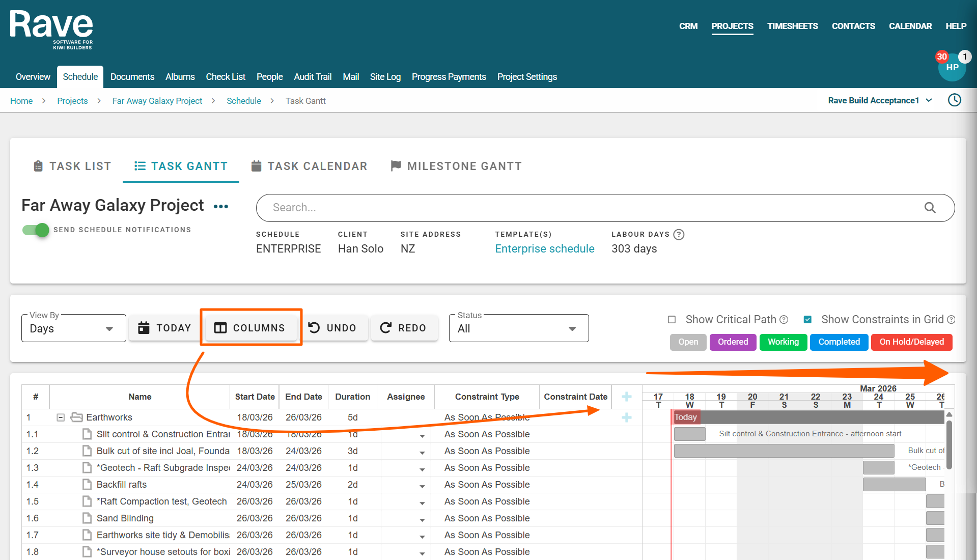Open the Status All dropdown
The image size is (977, 560).
click(x=518, y=328)
